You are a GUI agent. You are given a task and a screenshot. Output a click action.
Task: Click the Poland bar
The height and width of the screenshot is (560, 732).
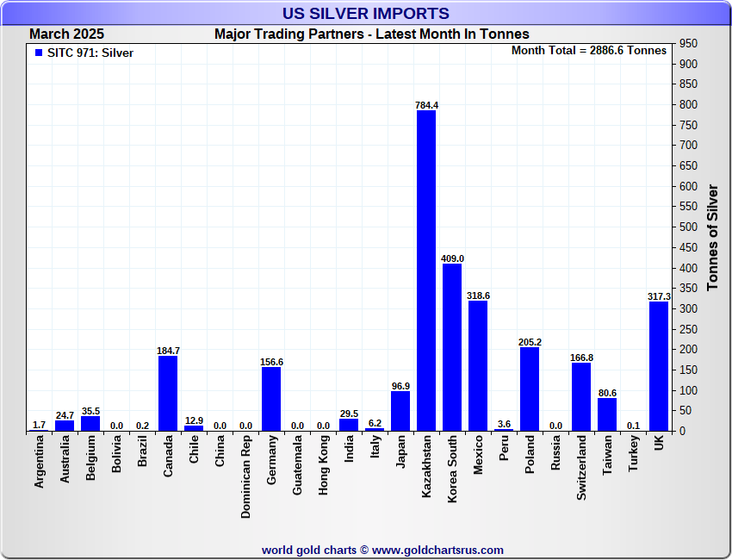click(x=530, y=389)
